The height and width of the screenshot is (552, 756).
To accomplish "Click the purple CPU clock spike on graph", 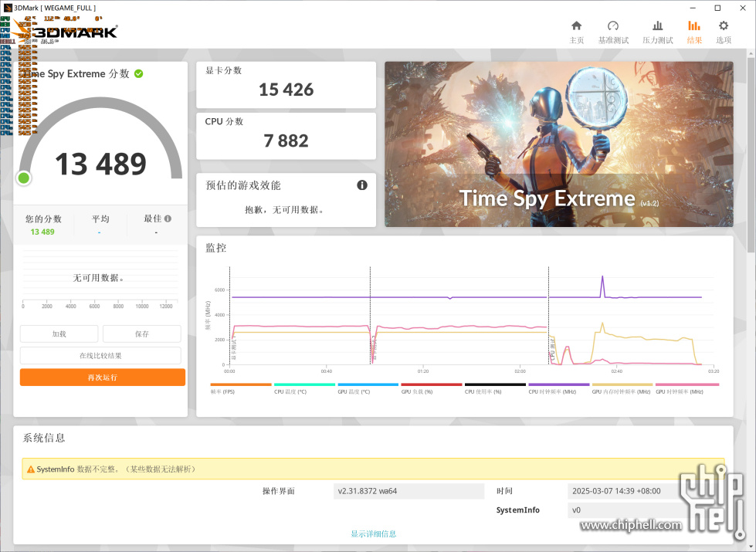I will click(602, 286).
